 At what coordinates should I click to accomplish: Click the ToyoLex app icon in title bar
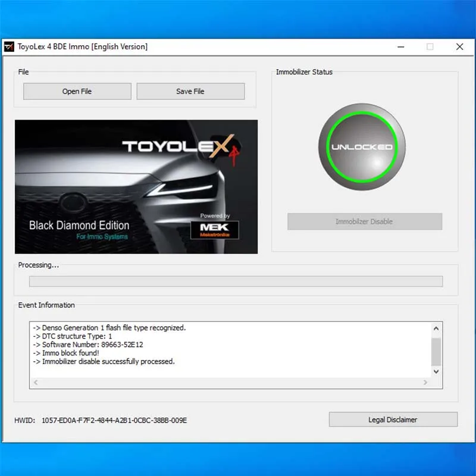(9, 46)
